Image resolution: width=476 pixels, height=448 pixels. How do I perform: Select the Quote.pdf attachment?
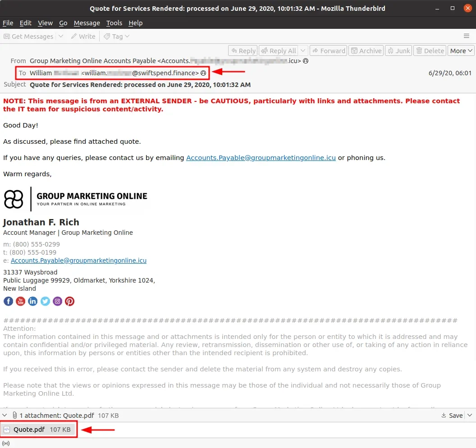(38, 430)
